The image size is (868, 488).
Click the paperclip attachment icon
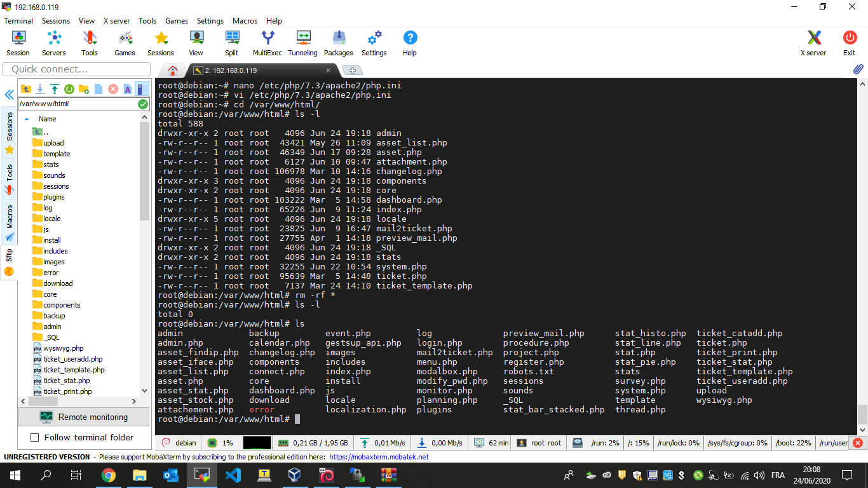point(858,69)
